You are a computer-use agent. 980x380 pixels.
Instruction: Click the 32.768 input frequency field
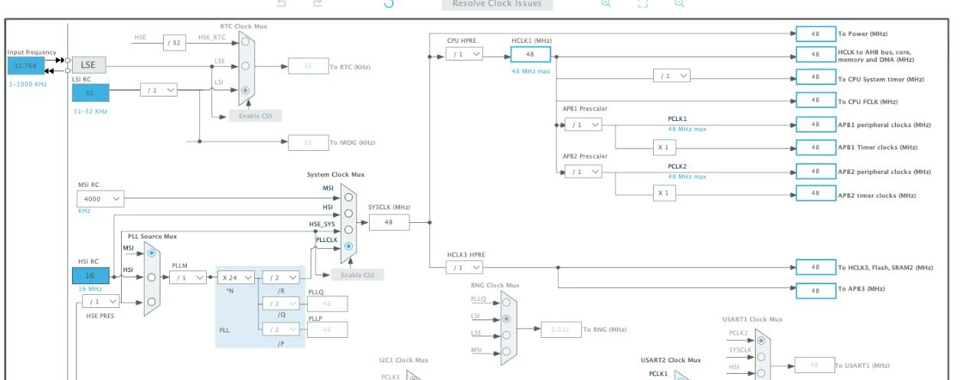click(25, 66)
